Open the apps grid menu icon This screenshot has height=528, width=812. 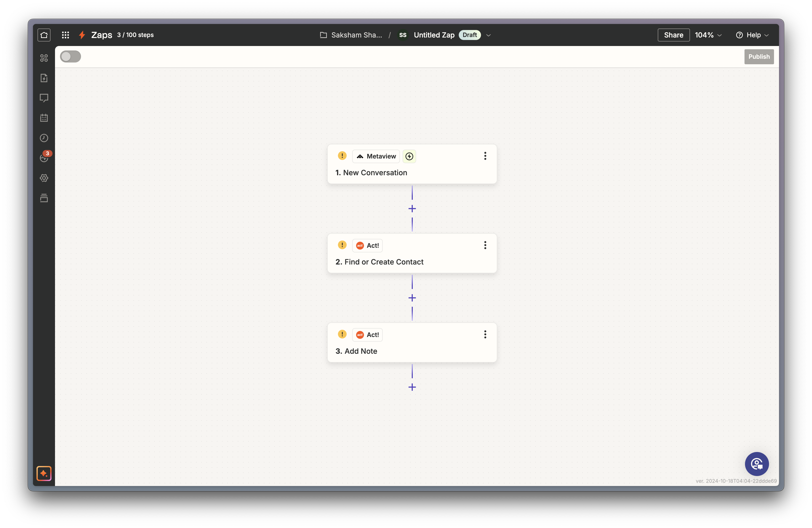(65, 35)
